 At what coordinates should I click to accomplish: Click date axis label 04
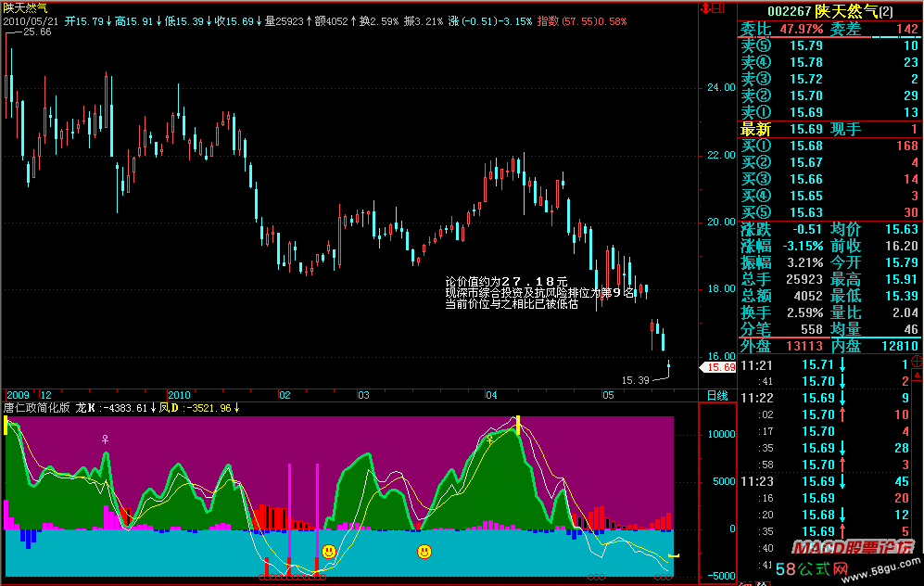tap(491, 395)
